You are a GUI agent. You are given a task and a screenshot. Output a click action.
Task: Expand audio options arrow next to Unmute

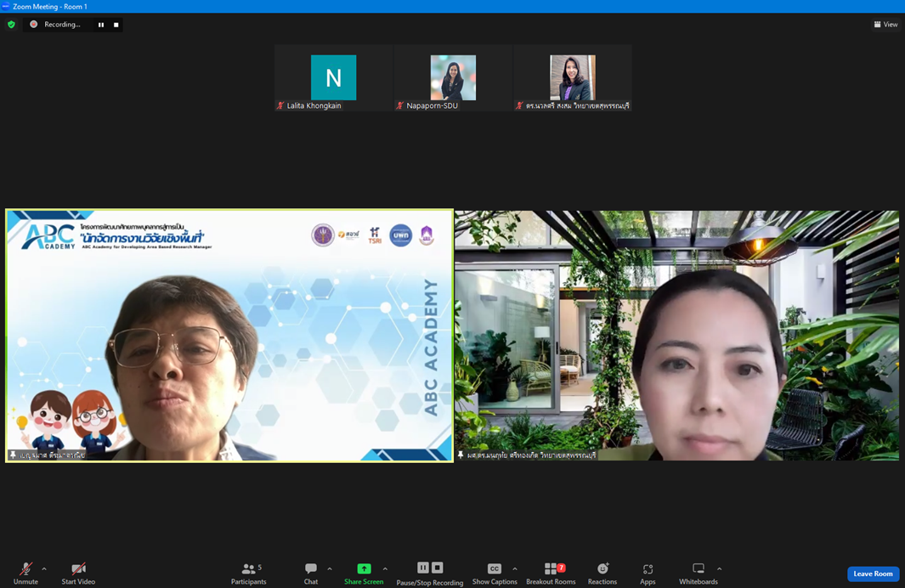click(44, 569)
